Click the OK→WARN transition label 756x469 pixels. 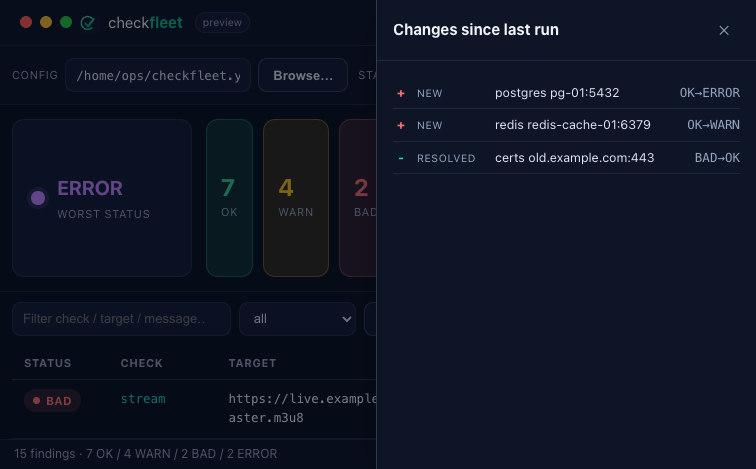point(714,125)
